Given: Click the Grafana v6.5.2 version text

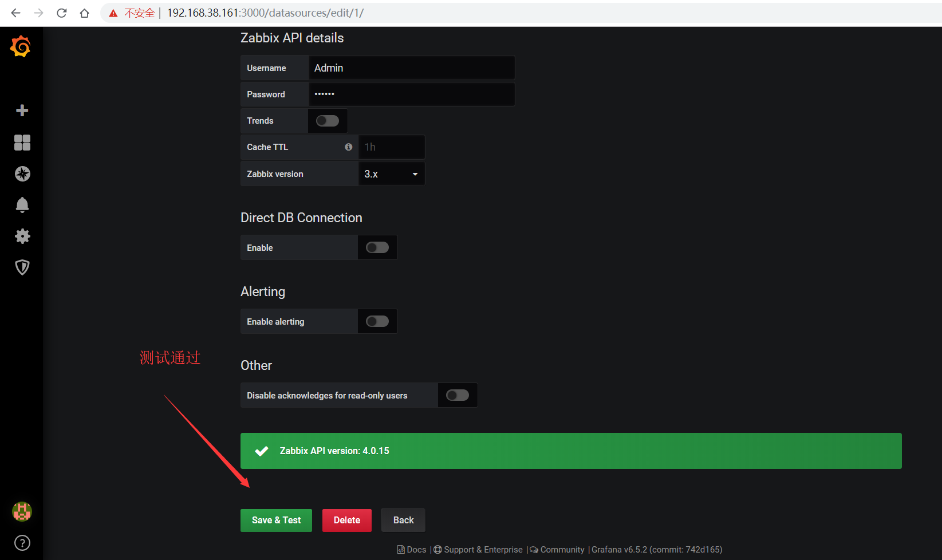Looking at the screenshot, I should click(657, 550).
